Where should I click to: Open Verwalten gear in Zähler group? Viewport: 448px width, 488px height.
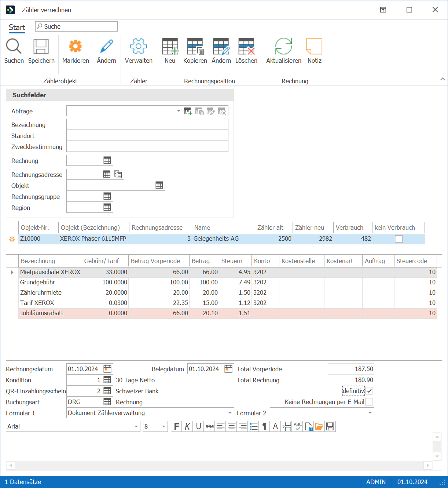(x=139, y=47)
